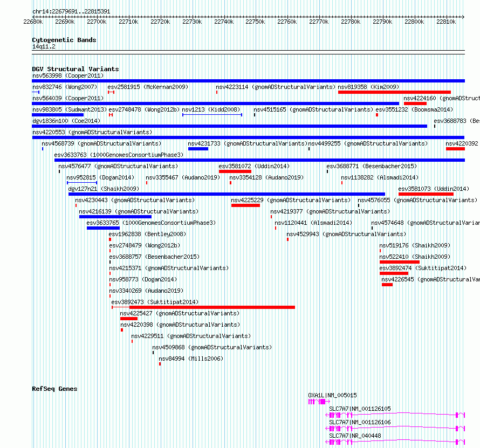This screenshot has height=448, width=480.
Task: Click the DGV Structural Variants track title
Action: (76, 69)
